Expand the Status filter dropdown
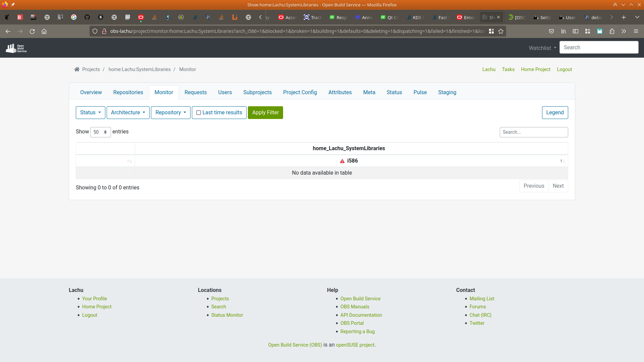 tap(90, 113)
